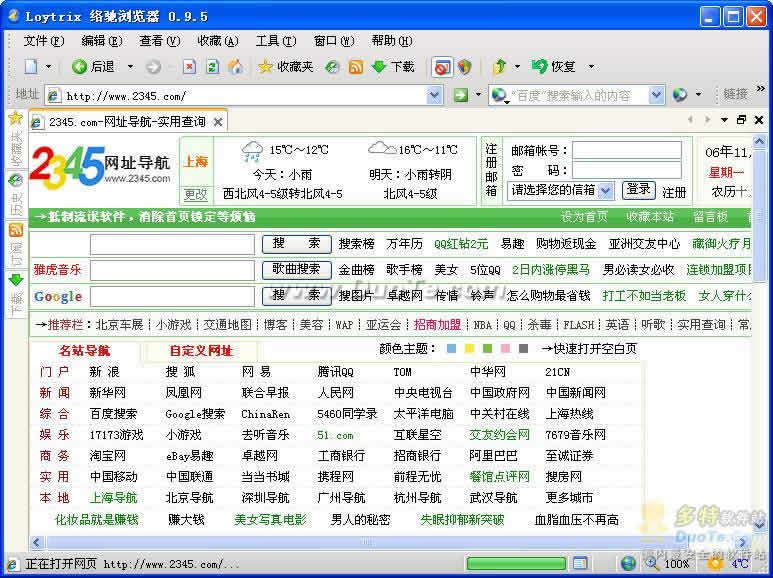Go back with the 后退 button

pos(93,66)
